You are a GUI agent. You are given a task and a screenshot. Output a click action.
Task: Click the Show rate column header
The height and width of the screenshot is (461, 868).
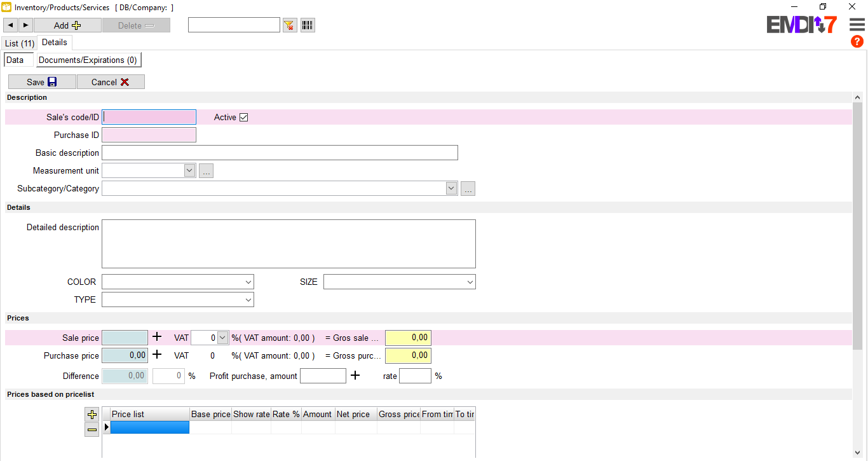tap(251, 414)
